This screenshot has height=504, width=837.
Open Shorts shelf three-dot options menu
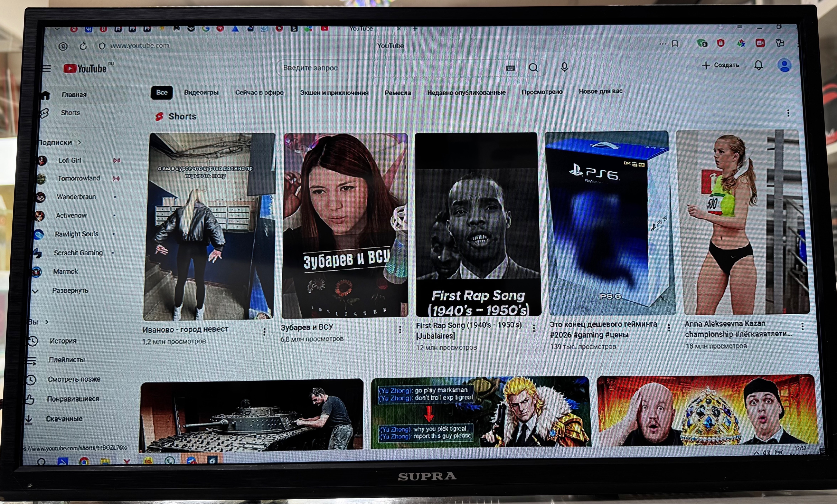(x=788, y=113)
